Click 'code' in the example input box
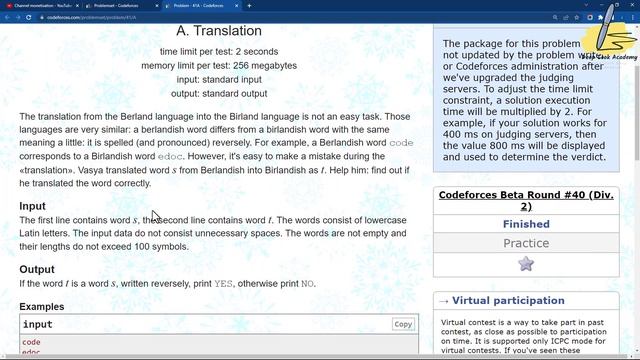The image size is (640, 360). 31,342
